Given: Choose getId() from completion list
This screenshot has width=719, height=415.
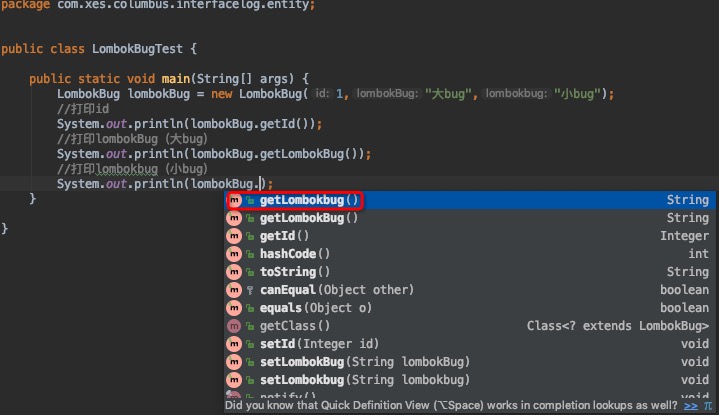Looking at the screenshot, I should (469, 236).
